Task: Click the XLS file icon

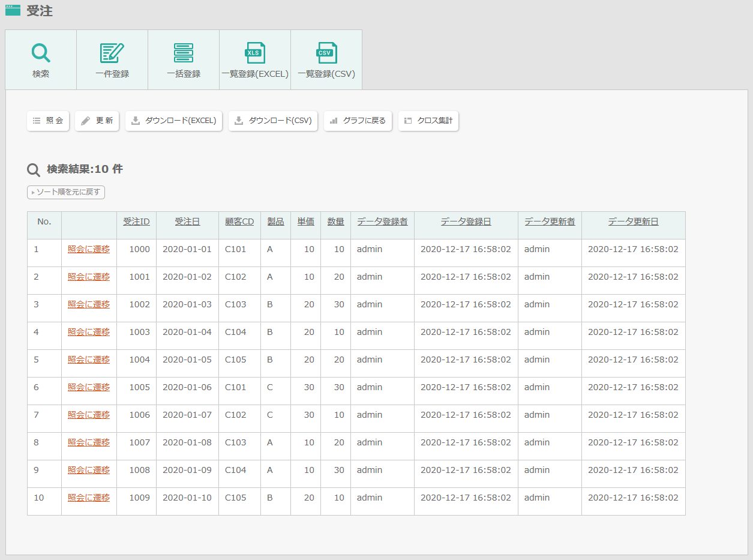Action: pyautogui.click(x=255, y=53)
